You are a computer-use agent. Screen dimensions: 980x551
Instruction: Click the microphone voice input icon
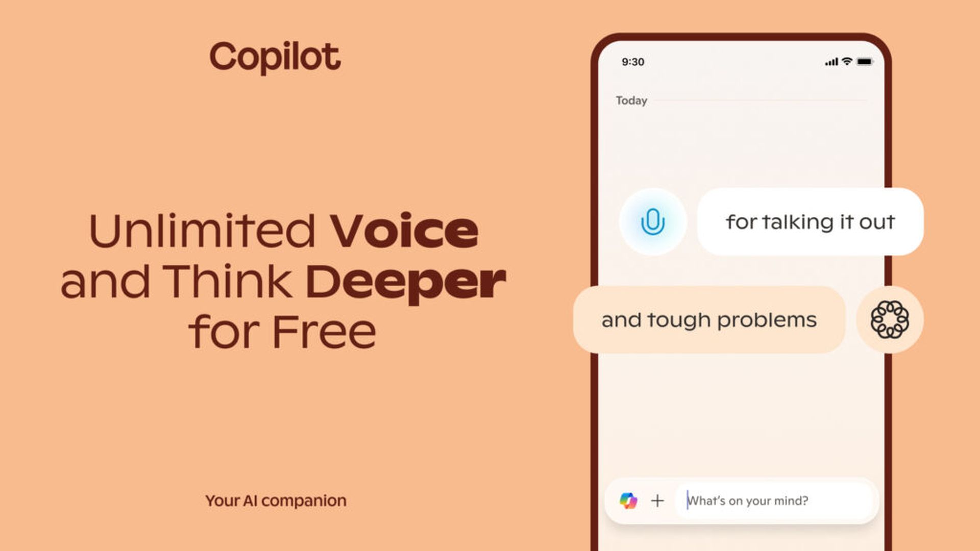click(x=651, y=222)
